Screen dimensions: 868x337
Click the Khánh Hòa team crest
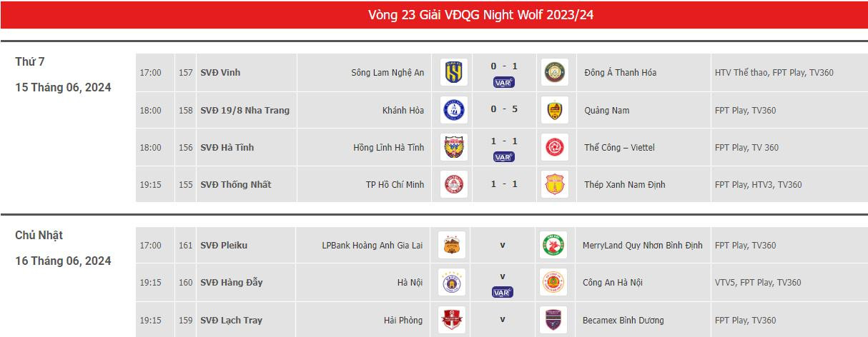click(x=453, y=110)
